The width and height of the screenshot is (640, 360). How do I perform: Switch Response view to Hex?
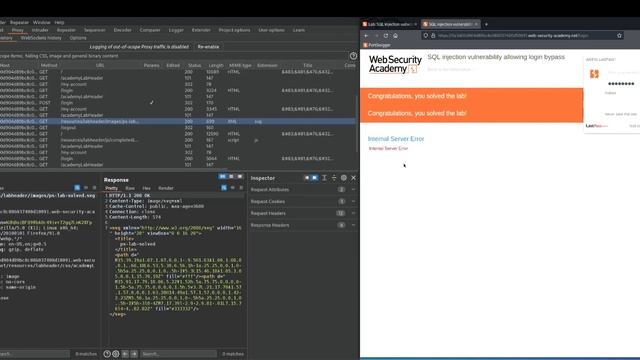pyautogui.click(x=147, y=188)
